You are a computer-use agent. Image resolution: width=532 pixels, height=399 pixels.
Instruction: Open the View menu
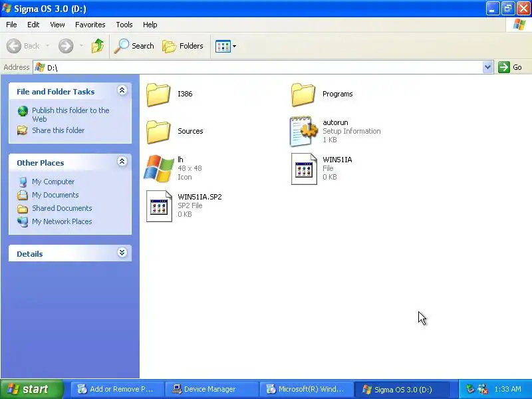click(x=57, y=25)
